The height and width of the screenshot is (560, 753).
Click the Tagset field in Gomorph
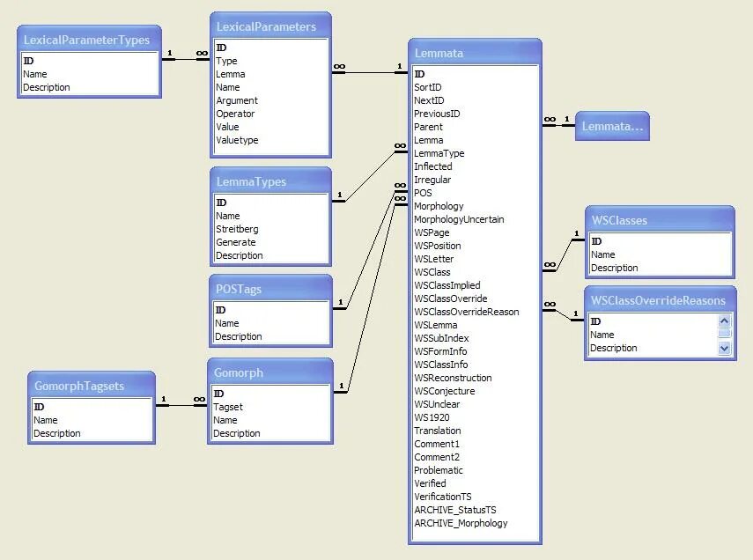click(x=270, y=407)
